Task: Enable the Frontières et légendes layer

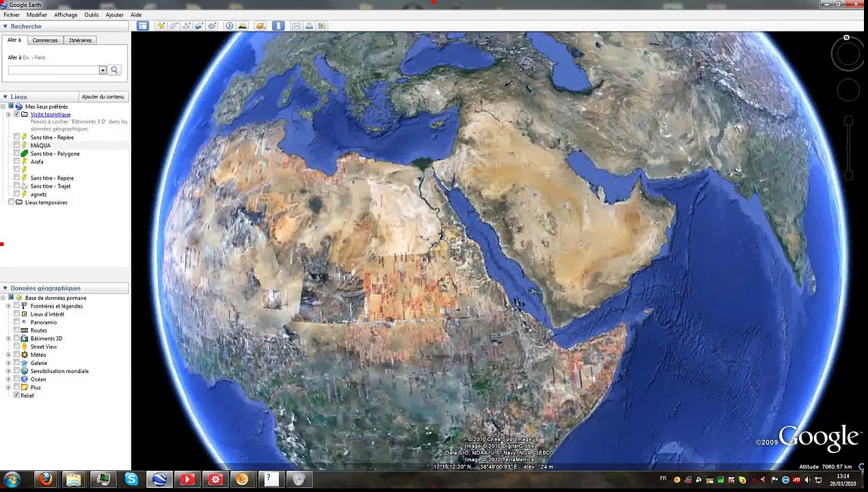Action: tap(16, 306)
